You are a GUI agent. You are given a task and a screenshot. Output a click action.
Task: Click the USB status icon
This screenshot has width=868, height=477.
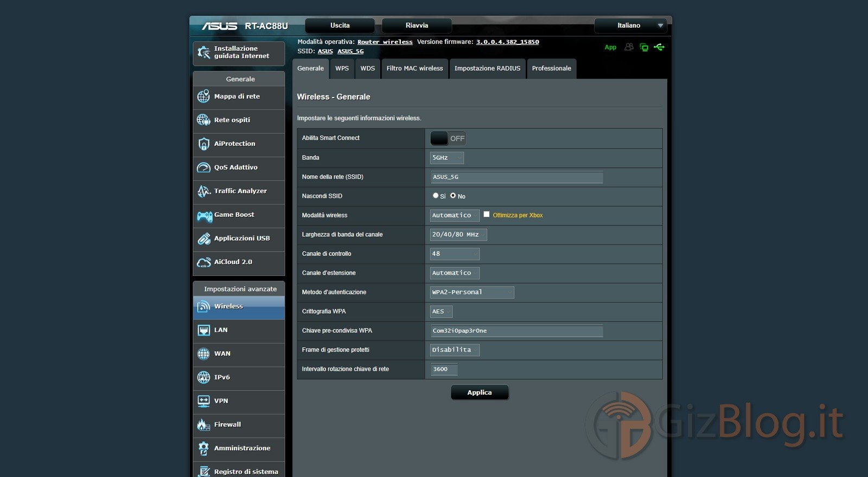[659, 47]
